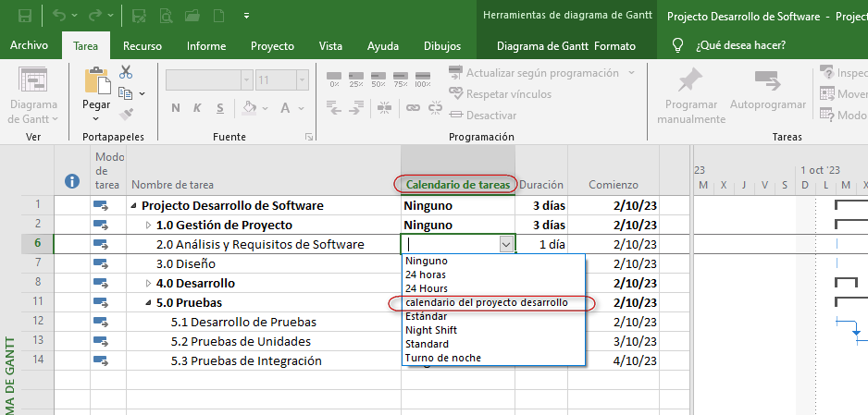Expand 1.0 Gestión de Proyecto subtasks
Image resolution: width=868 pixels, height=415 pixels.
(149, 225)
